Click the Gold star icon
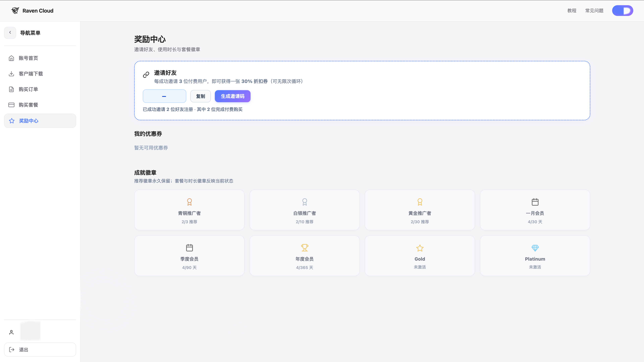644x362 pixels. click(420, 248)
